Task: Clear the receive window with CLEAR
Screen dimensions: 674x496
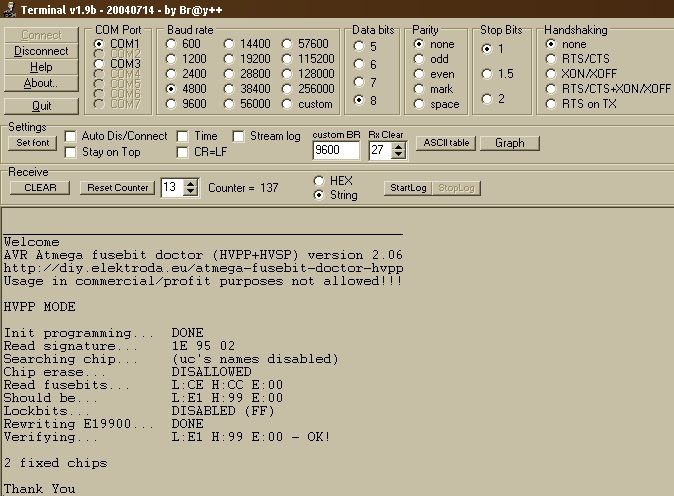Action: coord(40,188)
